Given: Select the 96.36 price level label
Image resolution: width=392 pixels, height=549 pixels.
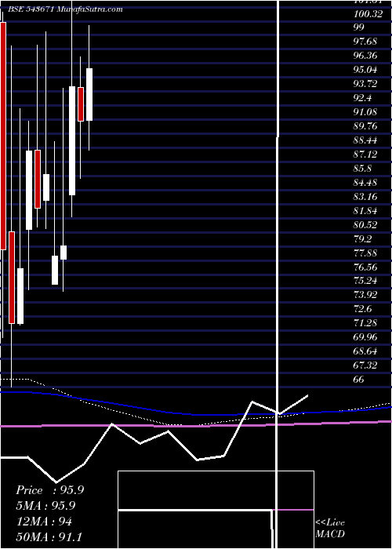Looking at the screenshot, I should pyautogui.click(x=365, y=56).
